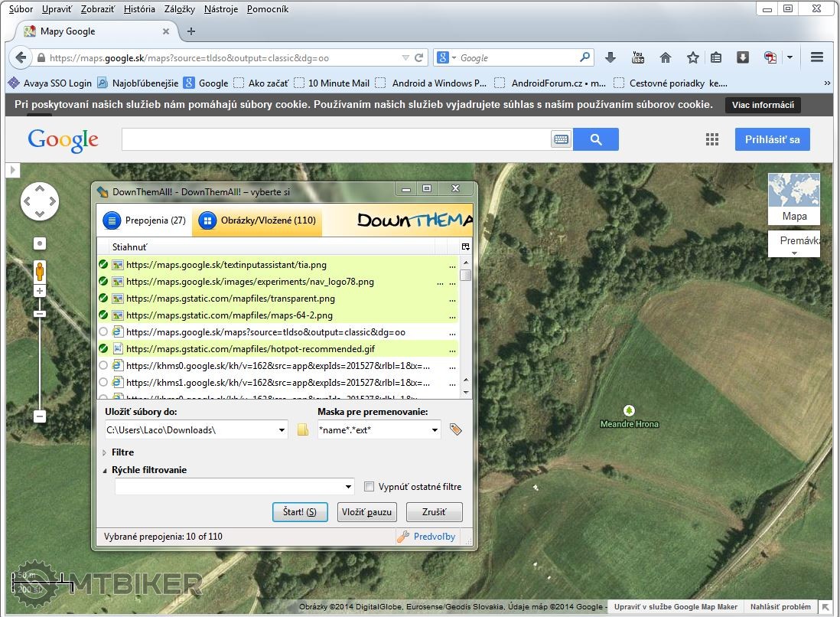Uncheck the tia.png download entry
The width and height of the screenshot is (840, 617).
(103, 265)
